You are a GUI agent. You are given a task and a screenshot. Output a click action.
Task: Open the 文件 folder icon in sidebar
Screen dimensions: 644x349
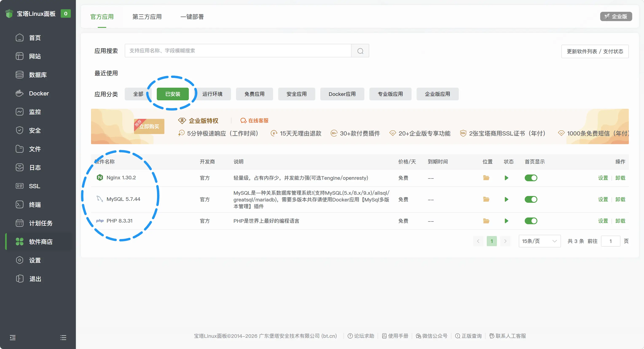click(x=20, y=149)
